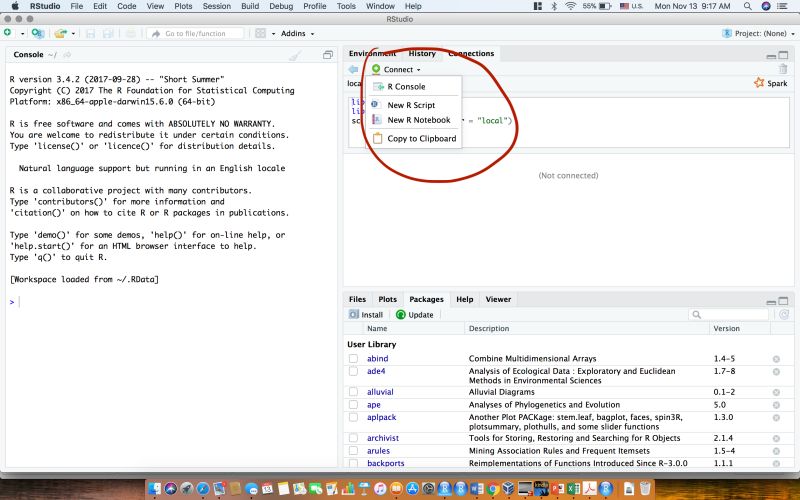
Task: Maximize the Console pane icon
Action: click(328, 55)
